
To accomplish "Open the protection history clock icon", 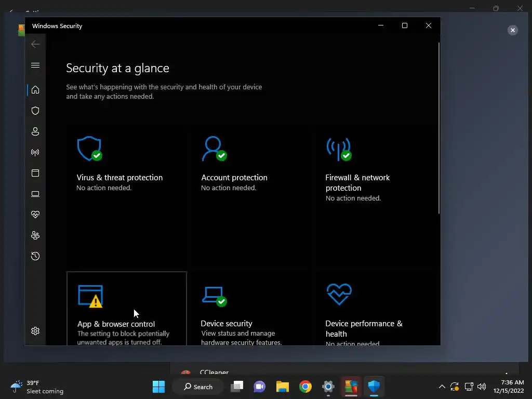I will point(35,256).
